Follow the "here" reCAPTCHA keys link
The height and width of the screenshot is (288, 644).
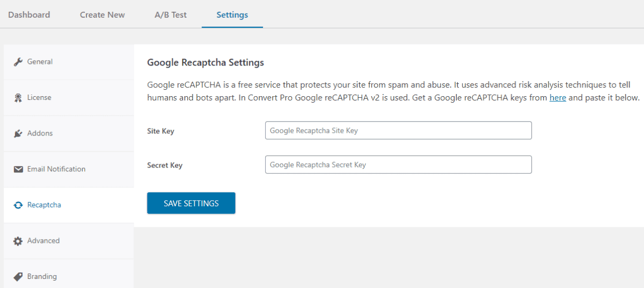pyautogui.click(x=558, y=98)
